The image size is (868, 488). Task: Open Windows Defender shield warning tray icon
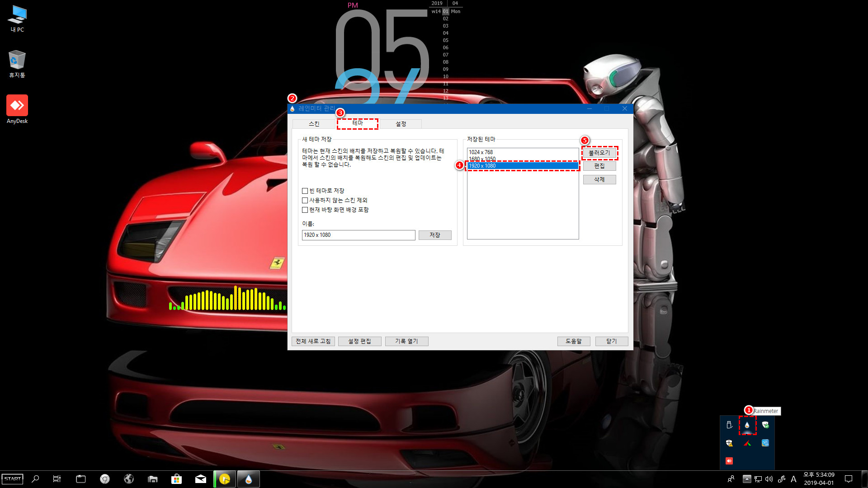point(729,443)
